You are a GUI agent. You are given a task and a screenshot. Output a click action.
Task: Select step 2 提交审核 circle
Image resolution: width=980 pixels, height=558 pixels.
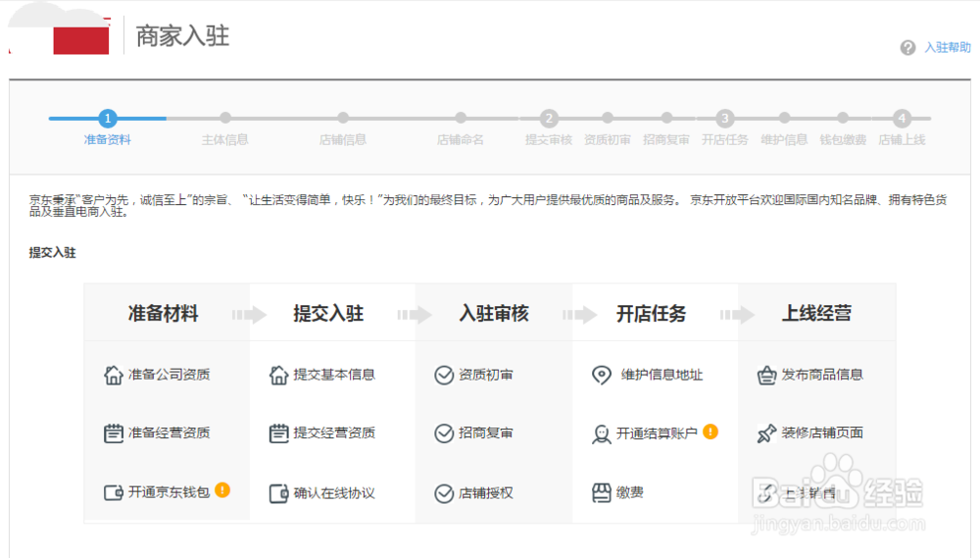tap(549, 118)
